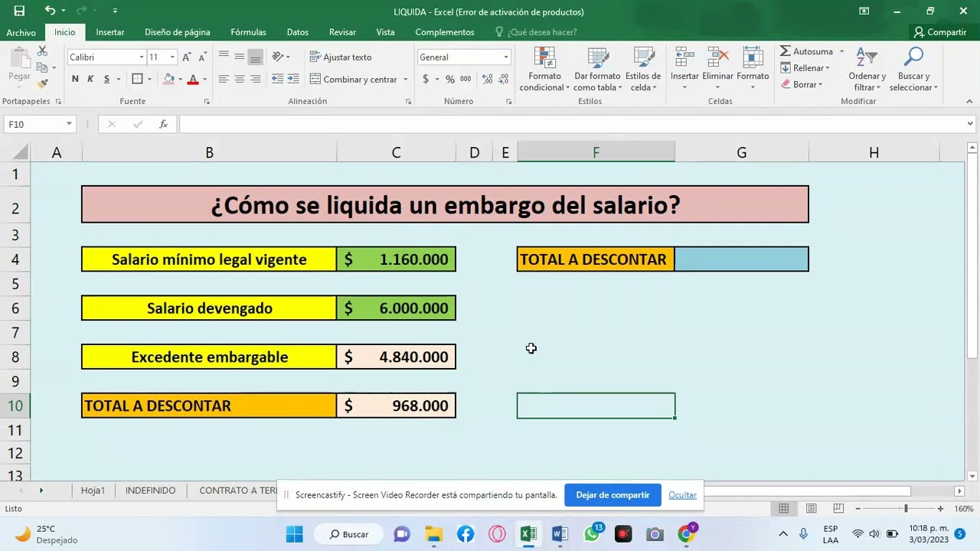The width and height of the screenshot is (980, 551).
Task: Increase indent in Alineación group
Action: (293, 79)
